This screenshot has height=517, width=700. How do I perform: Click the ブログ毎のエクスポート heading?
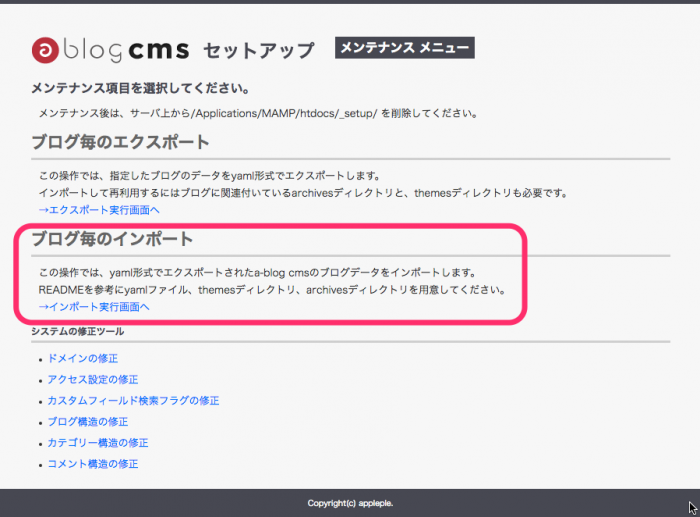(x=121, y=142)
